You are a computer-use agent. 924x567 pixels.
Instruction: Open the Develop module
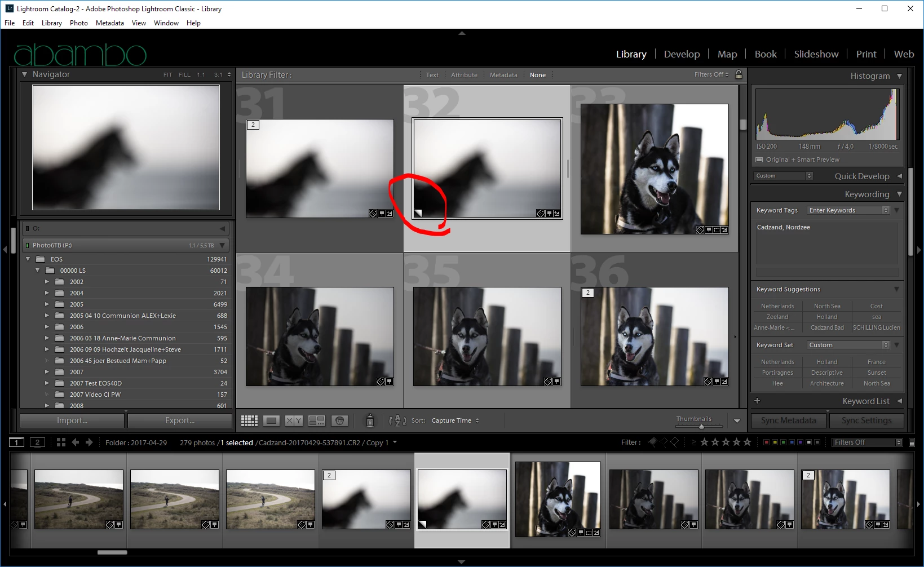coord(682,54)
